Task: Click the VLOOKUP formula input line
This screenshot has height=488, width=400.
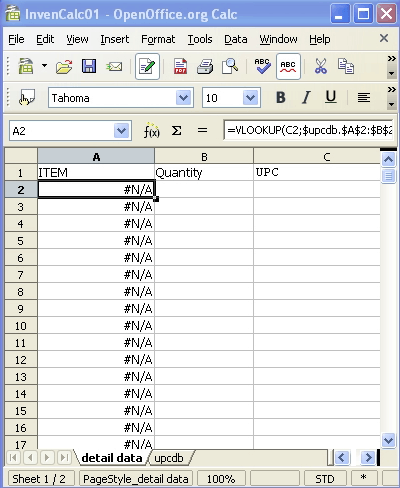Action: pos(309,130)
